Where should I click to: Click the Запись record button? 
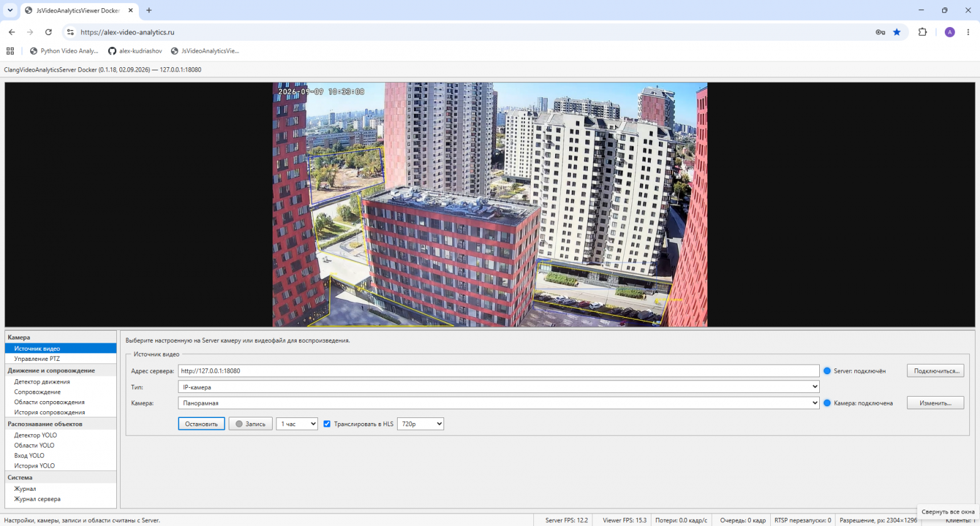point(251,424)
